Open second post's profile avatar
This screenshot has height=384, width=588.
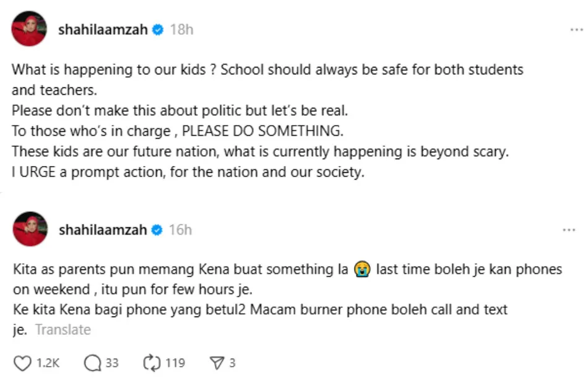[29, 229]
